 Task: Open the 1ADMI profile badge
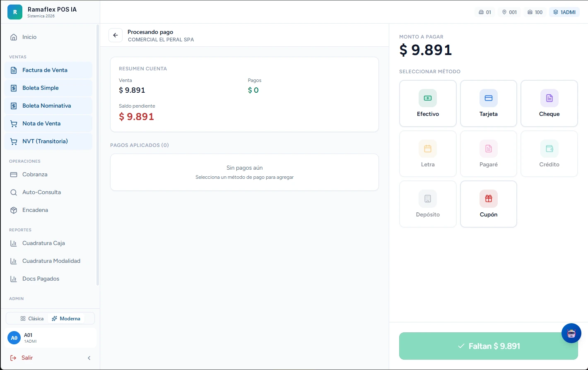coord(564,12)
